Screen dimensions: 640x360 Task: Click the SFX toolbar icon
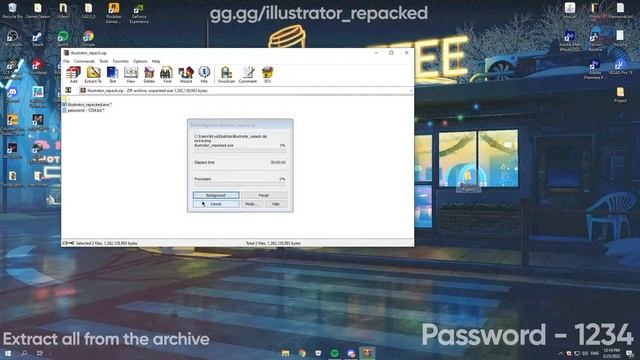(x=267, y=75)
